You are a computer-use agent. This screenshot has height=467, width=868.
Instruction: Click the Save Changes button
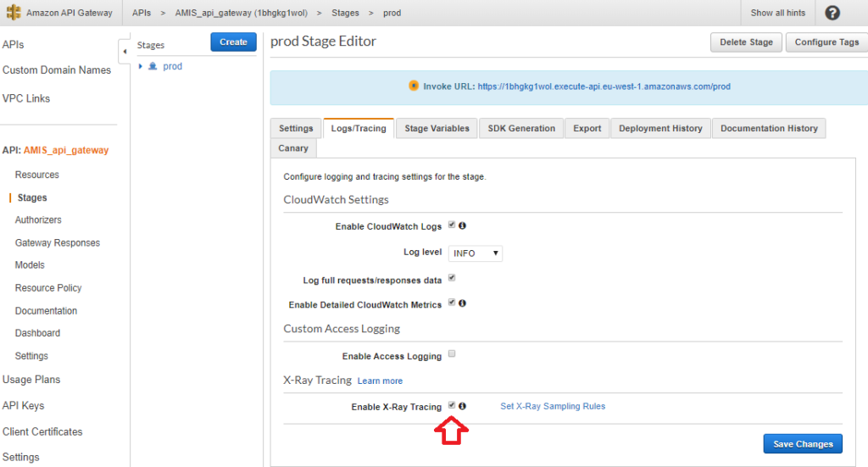(802, 444)
